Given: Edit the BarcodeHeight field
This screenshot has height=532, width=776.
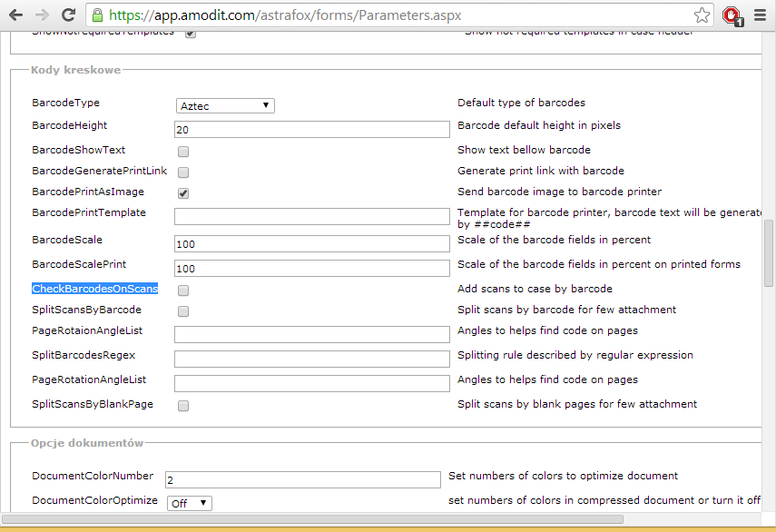Looking at the screenshot, I should [312, 130].
